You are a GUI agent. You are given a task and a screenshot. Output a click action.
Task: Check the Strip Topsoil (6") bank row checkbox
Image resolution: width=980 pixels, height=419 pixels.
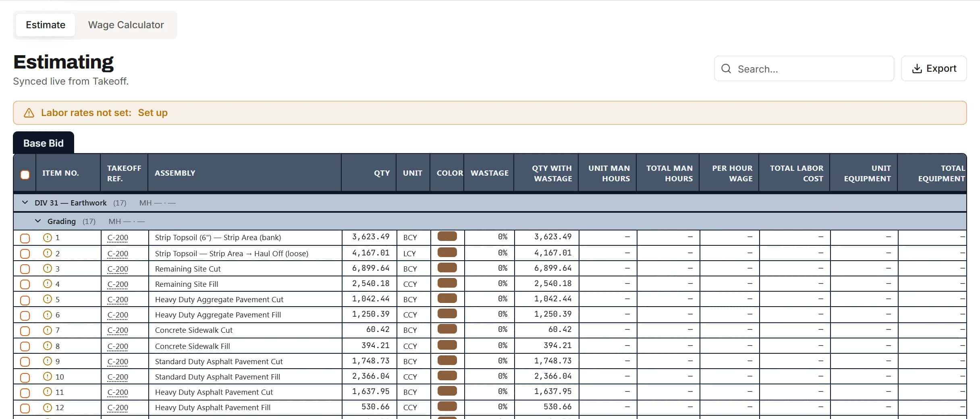(25, 238)
